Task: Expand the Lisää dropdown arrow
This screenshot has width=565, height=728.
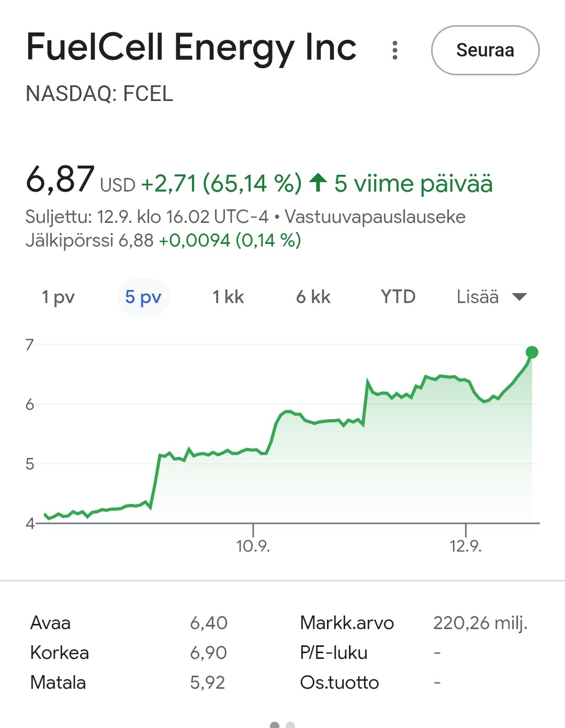Action: tap(519, 297)
